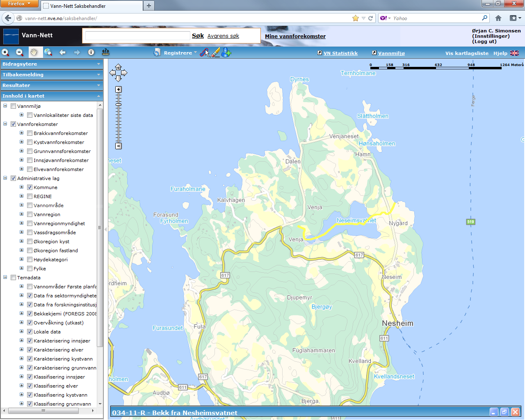Open the Firefox menu button
The image size is (525, 420).
pyautogui.click(x=19, y=4)
